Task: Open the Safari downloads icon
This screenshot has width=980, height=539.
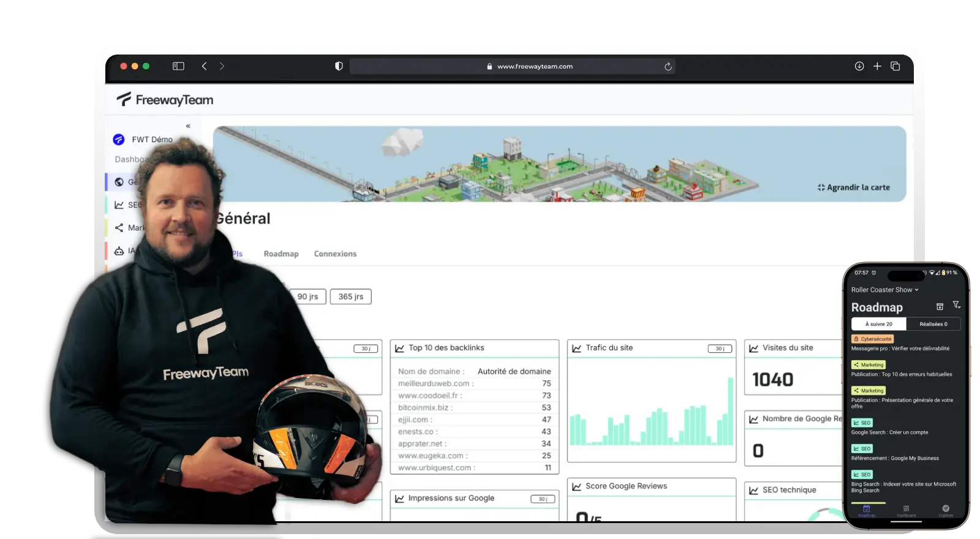Action: [x=859, y=66]
